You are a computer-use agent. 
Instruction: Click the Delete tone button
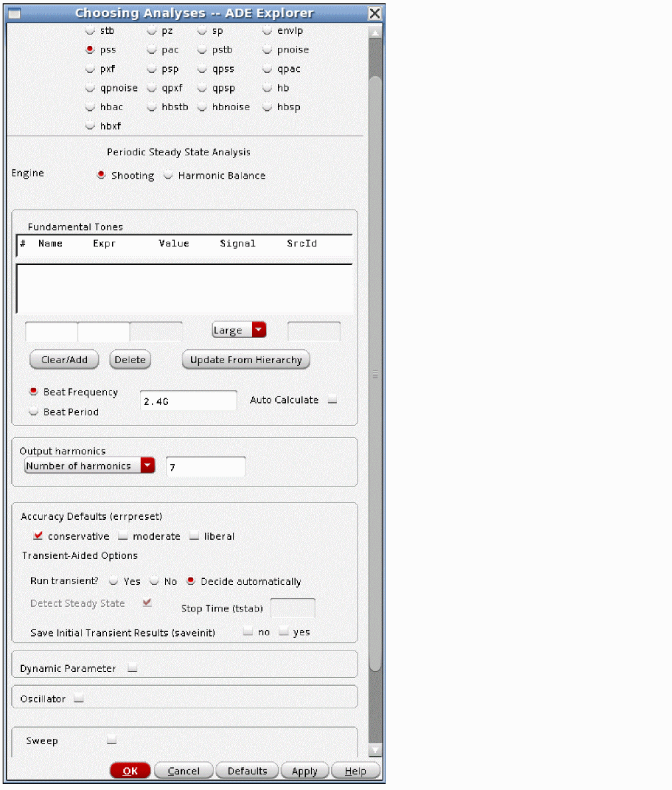click(131, 360)
